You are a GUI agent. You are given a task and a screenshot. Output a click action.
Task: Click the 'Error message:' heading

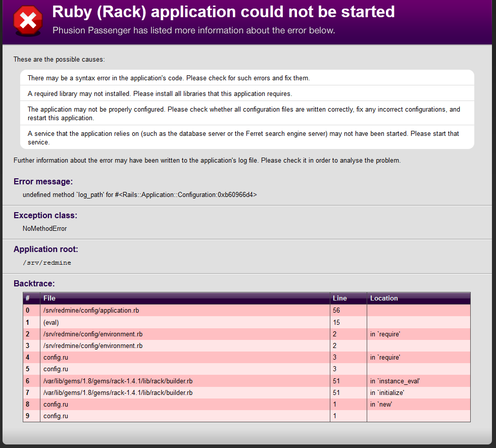[x=43, y=182]
